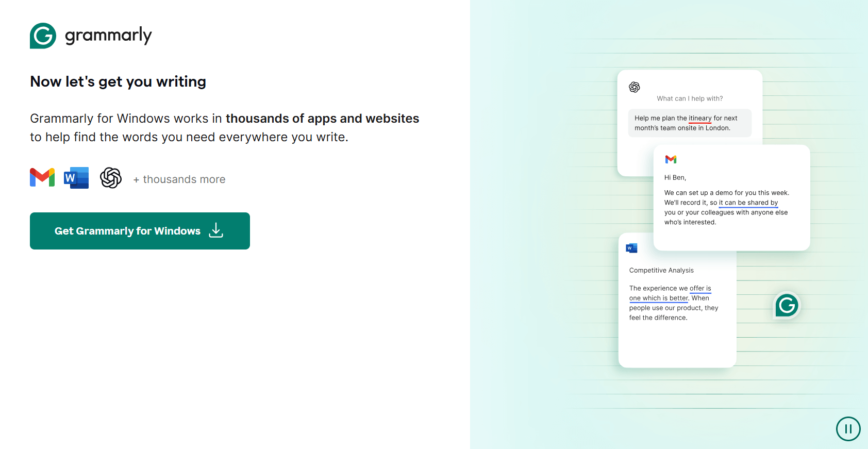This screenshot has width=868, height=449.
Task: Click the ChatGPT icon in the chat card
Action: pos(635,87)
